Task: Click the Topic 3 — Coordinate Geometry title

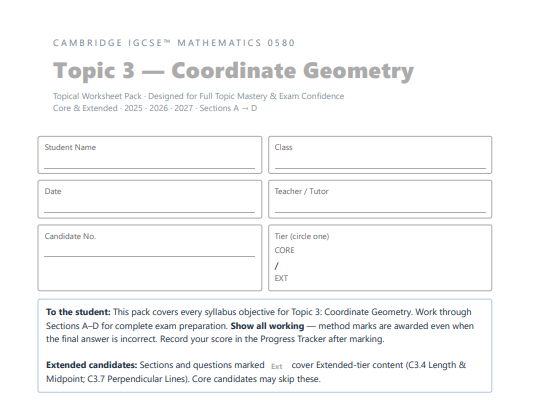Action: [x=233, y=71]
